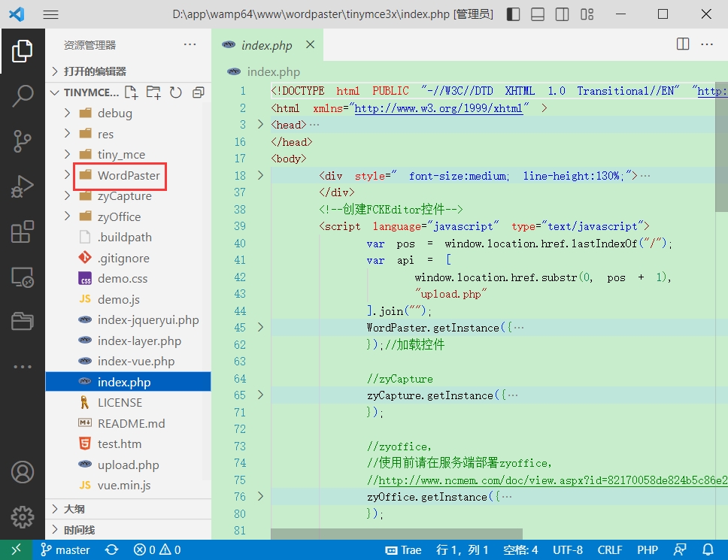Open Run and Debug view
The height and width of the screenshot is (560, 728).
[x=23, y=186]
